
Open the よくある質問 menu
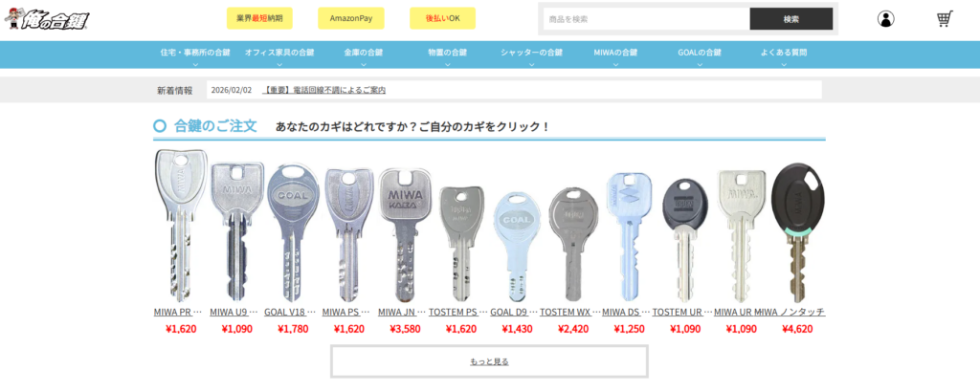pyautogui.click(x=784, y=54)
